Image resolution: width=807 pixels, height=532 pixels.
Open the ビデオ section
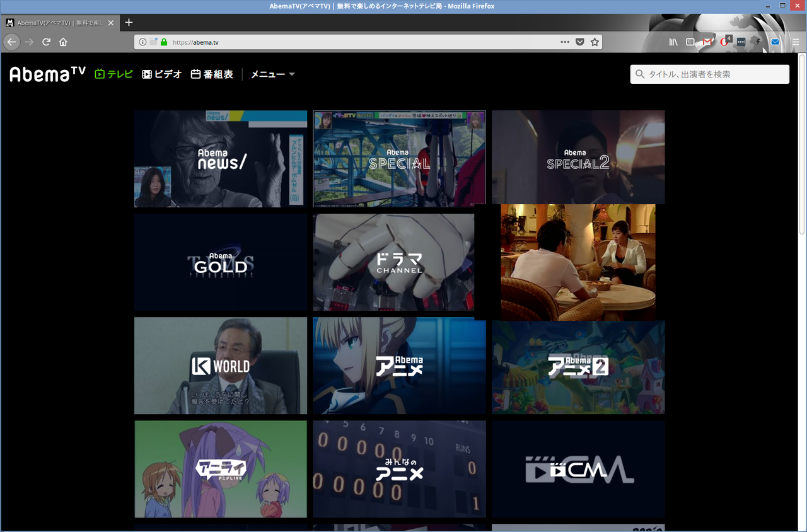(162, 74)
